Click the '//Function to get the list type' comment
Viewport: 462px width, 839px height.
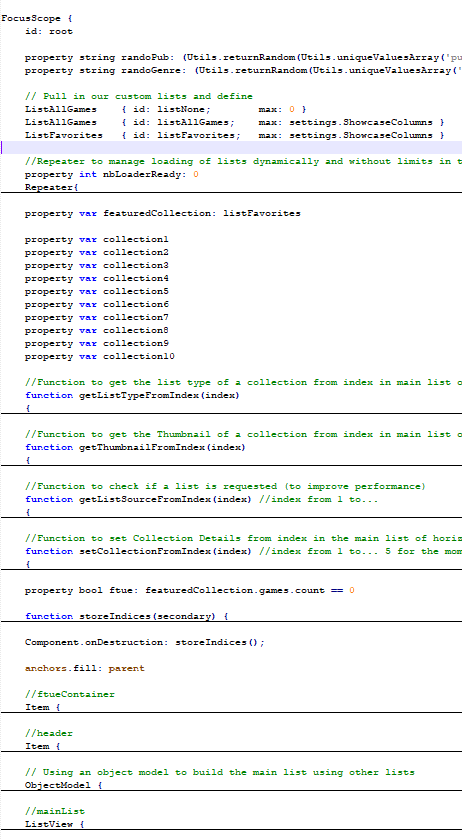click(243, 383)
